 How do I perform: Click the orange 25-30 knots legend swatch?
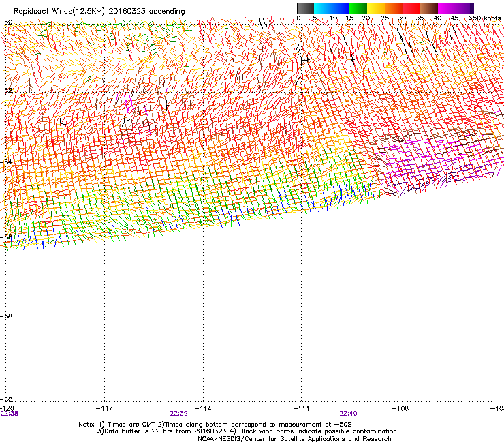pos(394,8)
